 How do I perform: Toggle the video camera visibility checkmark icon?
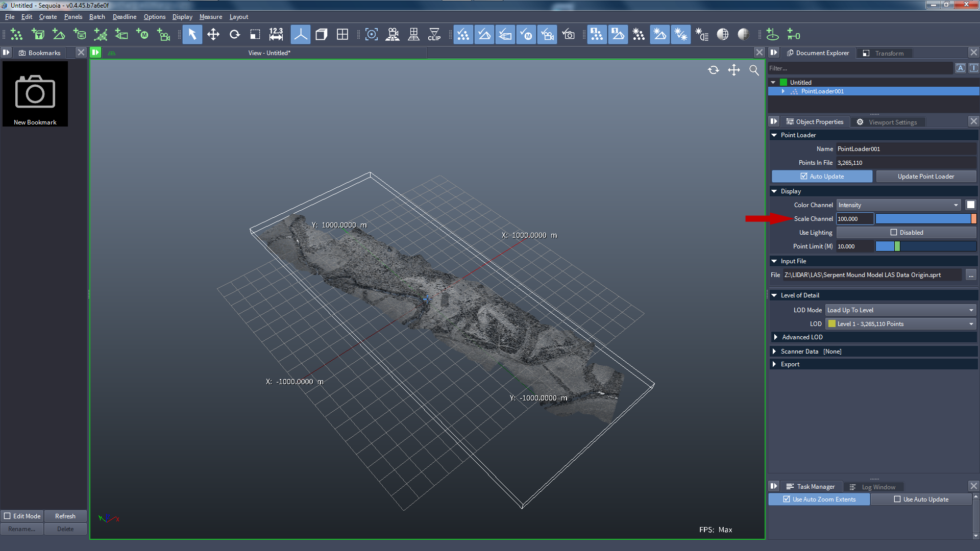pyautogui.click(x=547, y=35)
